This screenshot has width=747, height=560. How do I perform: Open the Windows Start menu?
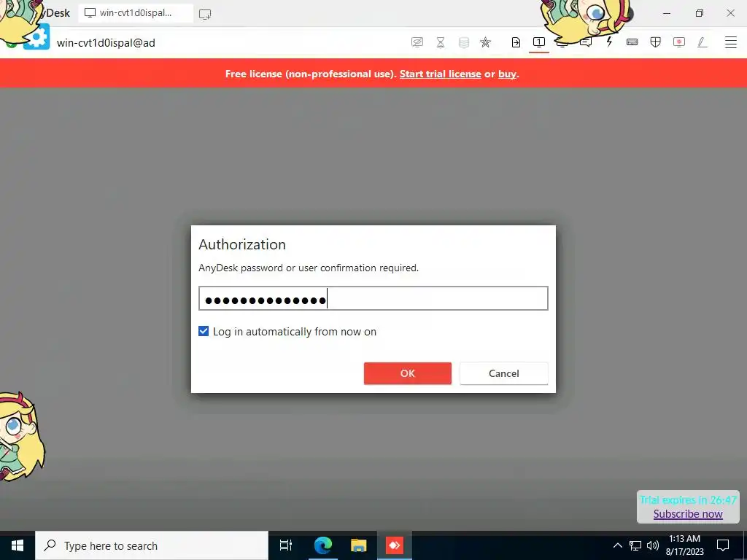18,545
